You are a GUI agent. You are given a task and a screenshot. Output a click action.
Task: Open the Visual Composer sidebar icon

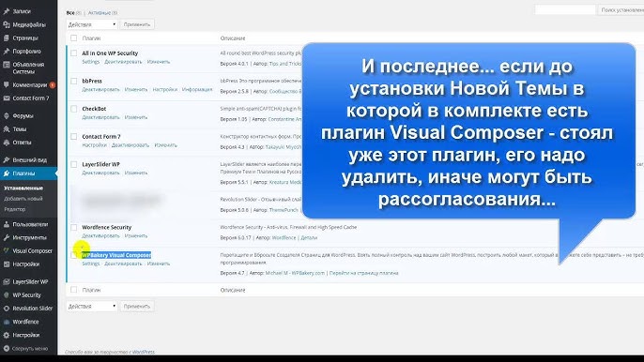tap(7, 250)
